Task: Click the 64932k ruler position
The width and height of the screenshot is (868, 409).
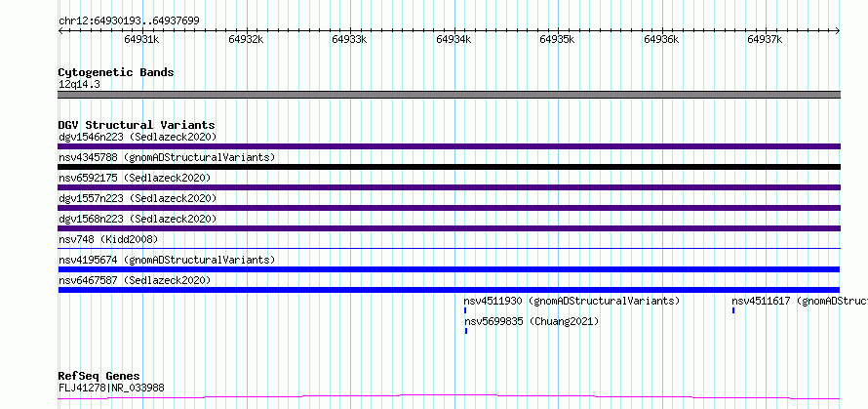Action: (246, 39)
